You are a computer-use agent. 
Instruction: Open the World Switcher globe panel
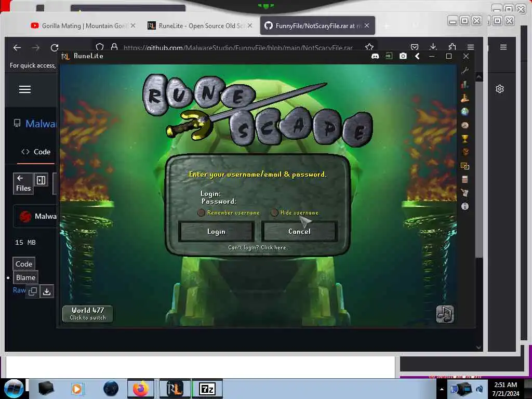[x=465, y=111]
